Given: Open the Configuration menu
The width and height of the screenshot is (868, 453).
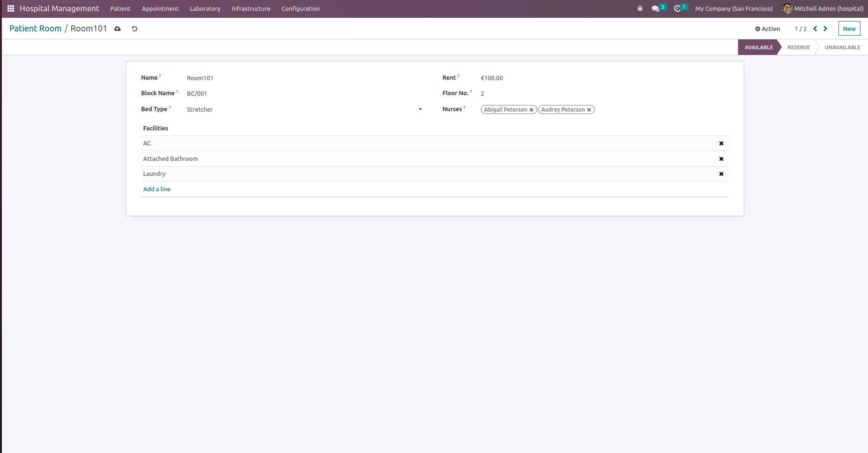Looking at the screenshot, I should [x=300, y=8].
